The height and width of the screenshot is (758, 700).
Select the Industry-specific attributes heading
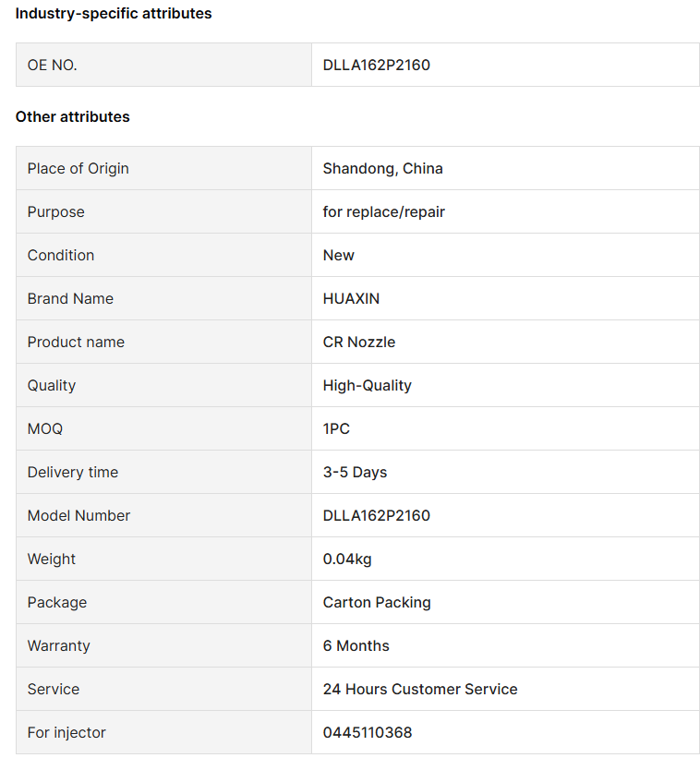pyautogui.click(x=114, y=14)
